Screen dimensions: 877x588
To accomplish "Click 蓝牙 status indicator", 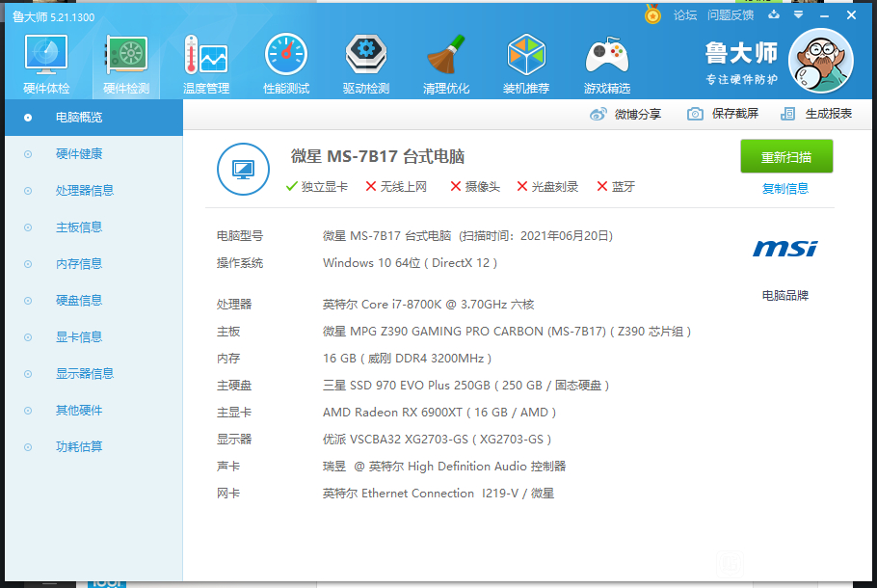I will (x=616, y=187).
